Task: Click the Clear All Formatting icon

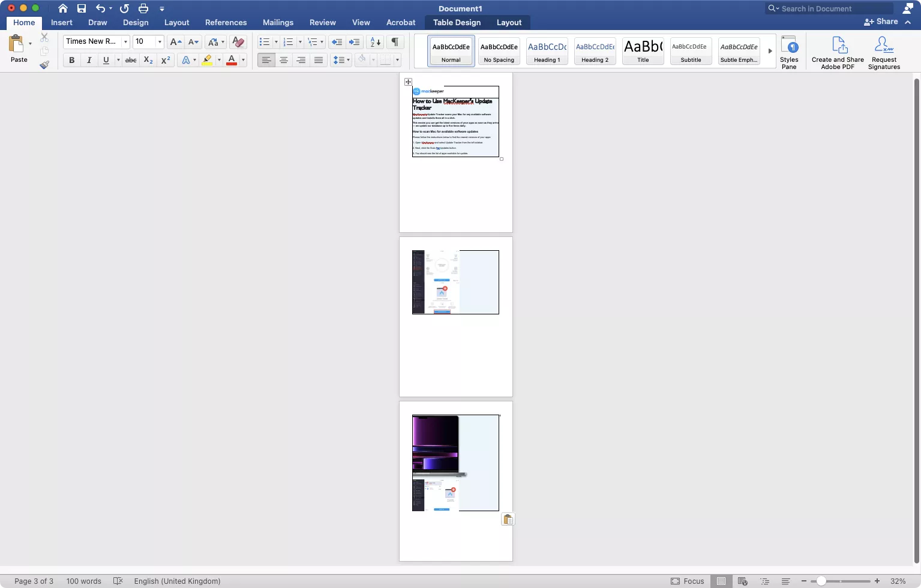Action: [x=238, y=42]
